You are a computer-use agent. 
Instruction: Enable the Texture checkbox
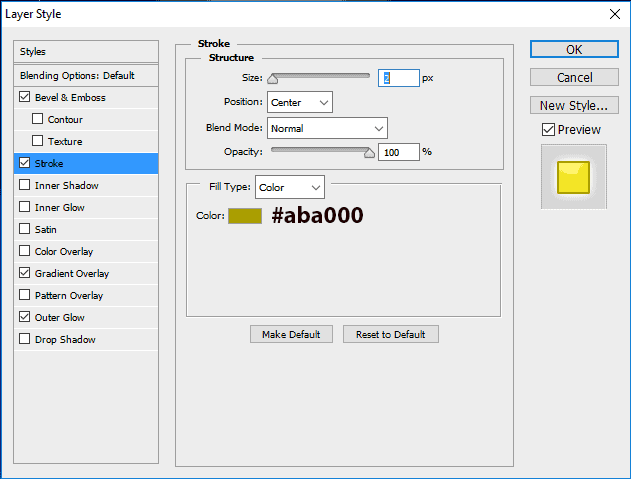[x=38, y=142]
